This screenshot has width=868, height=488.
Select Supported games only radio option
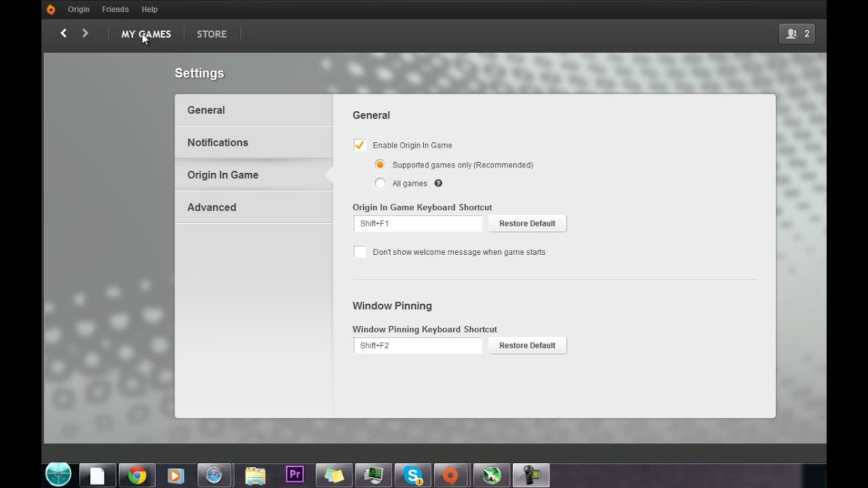click(380, 165)
